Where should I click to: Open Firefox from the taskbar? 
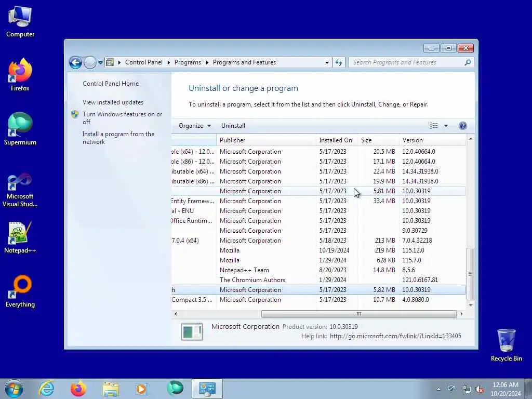(78, 389)
